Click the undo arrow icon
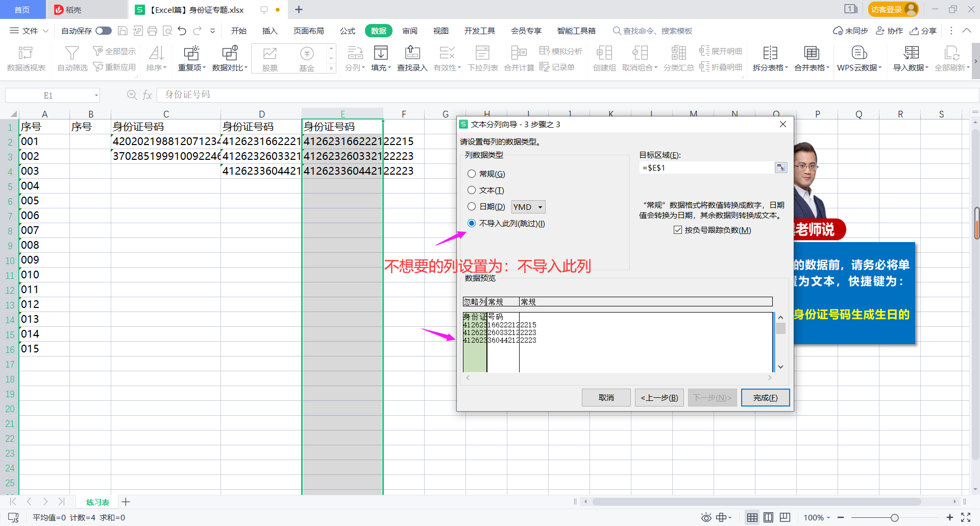The image size is (980, 526). coord(182,31)
